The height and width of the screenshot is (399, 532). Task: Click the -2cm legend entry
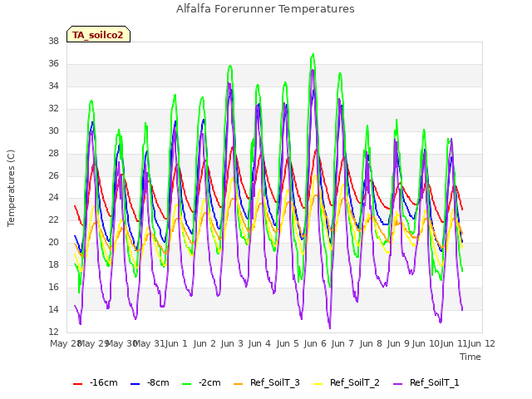click(201, 382)
